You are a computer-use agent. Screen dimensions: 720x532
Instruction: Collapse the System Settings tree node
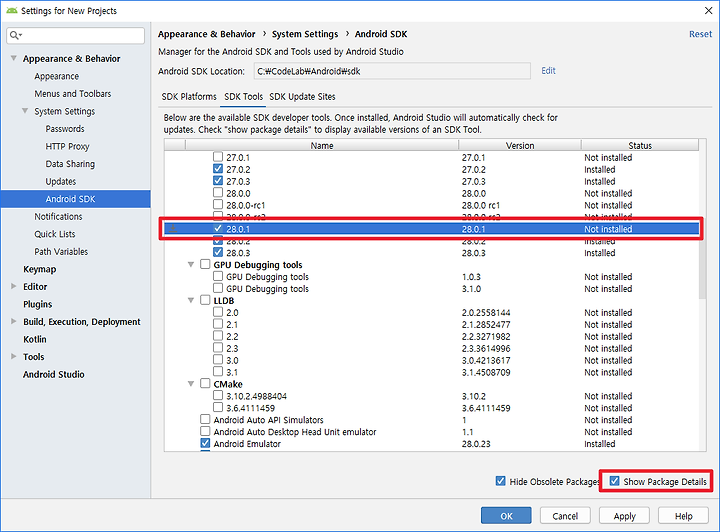[25, 111]
